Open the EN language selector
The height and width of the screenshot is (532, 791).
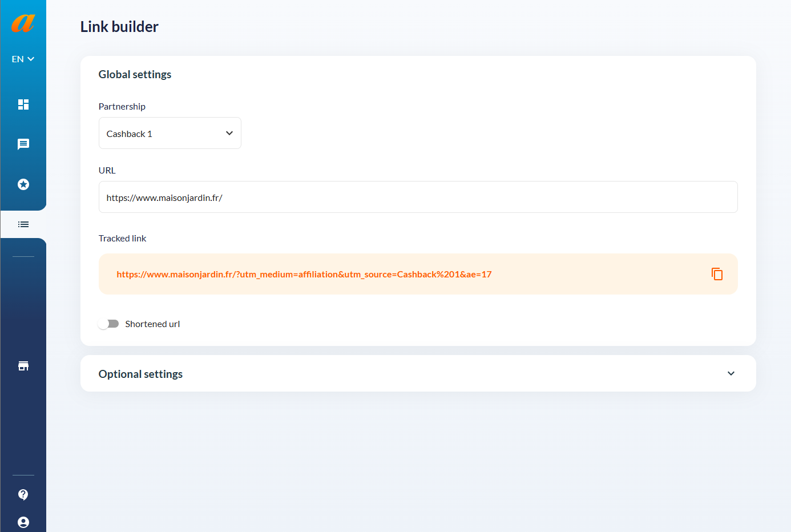pyautogui.click(x=23, y=59)
